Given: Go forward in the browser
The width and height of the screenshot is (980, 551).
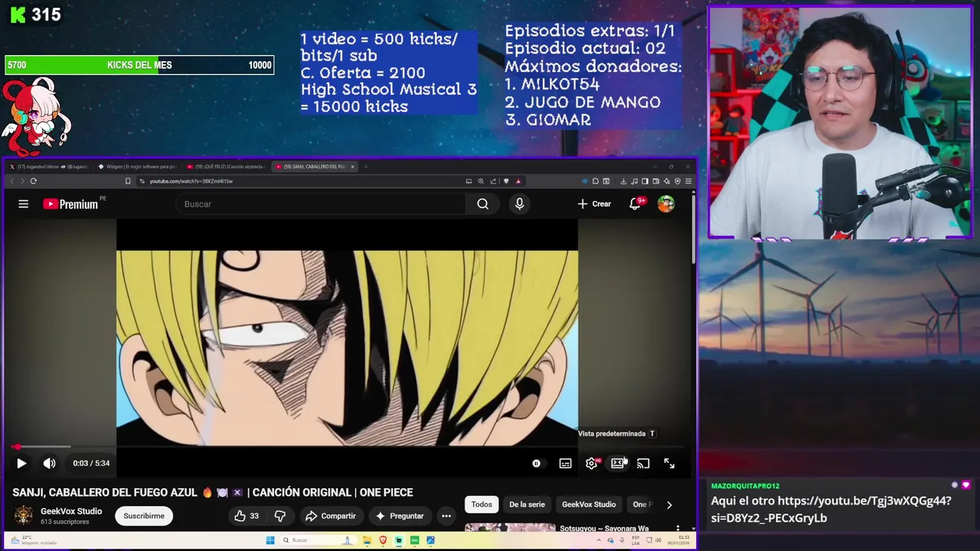Looking at the screenshot, I should pos(22,181).
